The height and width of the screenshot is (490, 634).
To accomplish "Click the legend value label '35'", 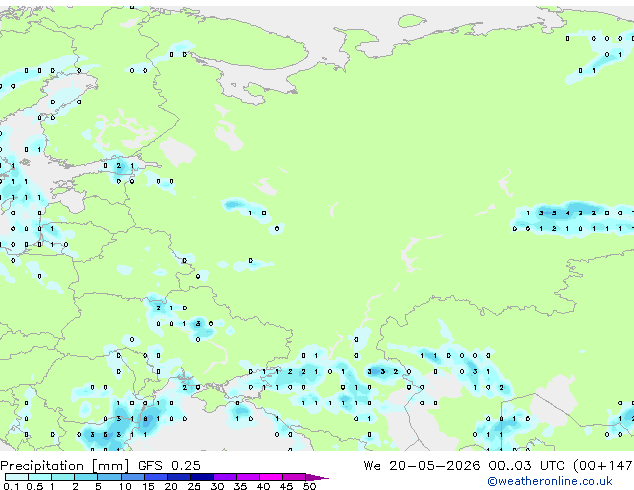I will pyautogui.click(x=240, y=486).
